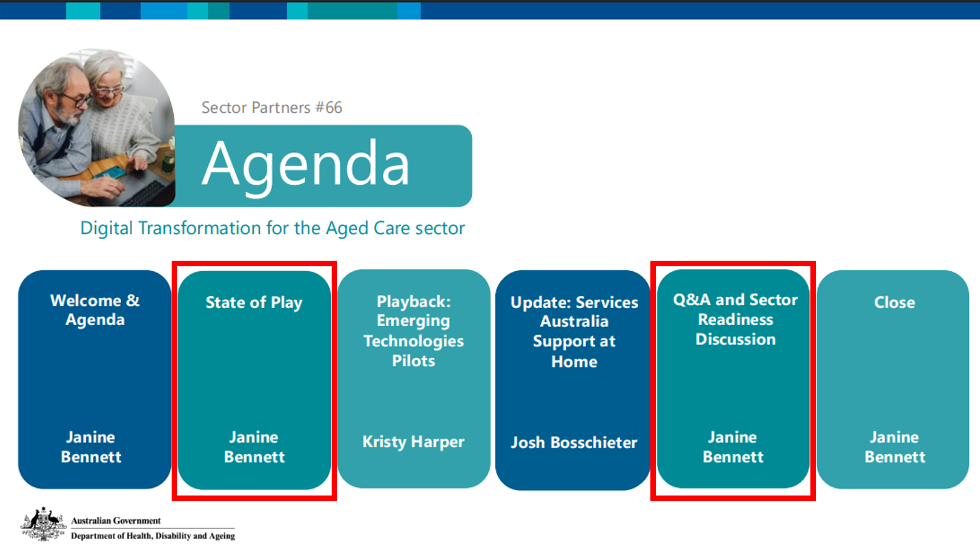The width and height of the screenshot is (980, 553).
Task: Select the State of Play card
Action: point(254,380)
